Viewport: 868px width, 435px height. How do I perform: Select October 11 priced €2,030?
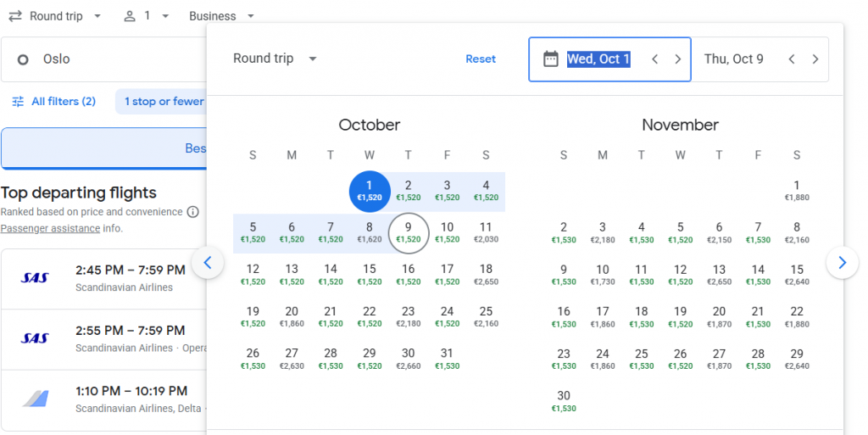click(x=486, y=233)
